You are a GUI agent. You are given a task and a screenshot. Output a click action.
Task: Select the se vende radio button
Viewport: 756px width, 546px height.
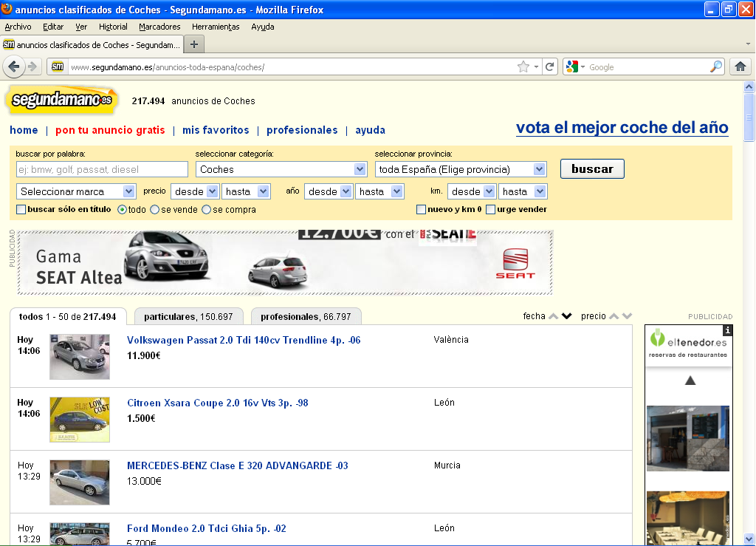click(x=155, y=209)
